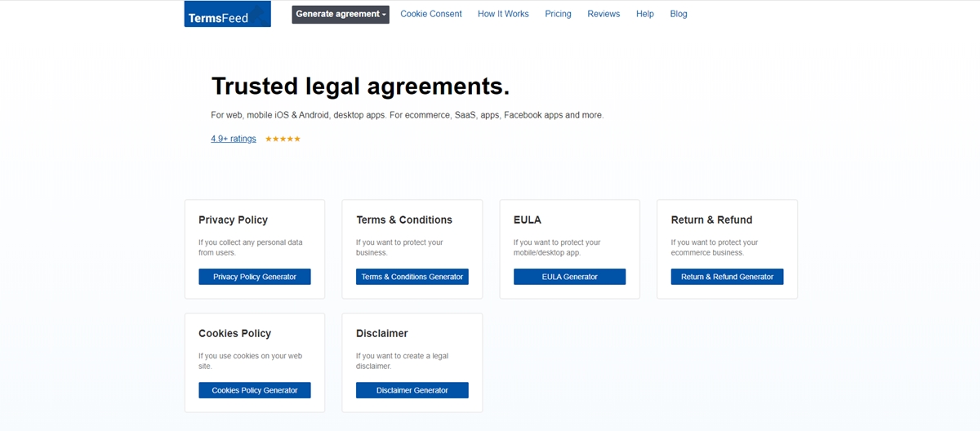Click 'If you collect any personal data' text
The height and width of the screenshot is (431, 980).
pos(251,247)
